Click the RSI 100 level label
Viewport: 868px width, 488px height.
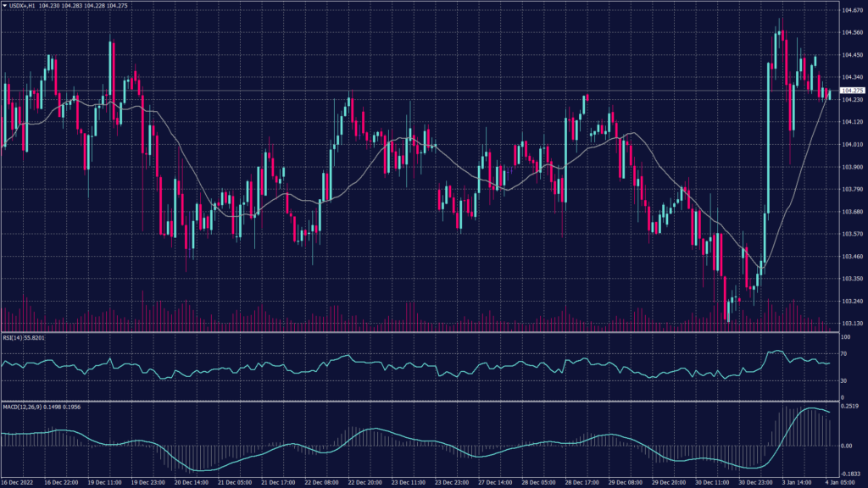845,338
